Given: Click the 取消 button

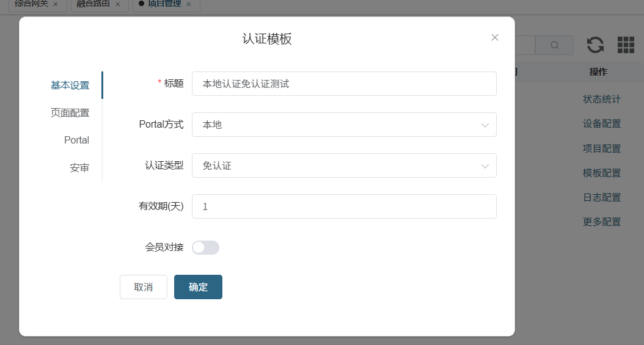Looking at the screenshot, I should (x=144, y=287).
